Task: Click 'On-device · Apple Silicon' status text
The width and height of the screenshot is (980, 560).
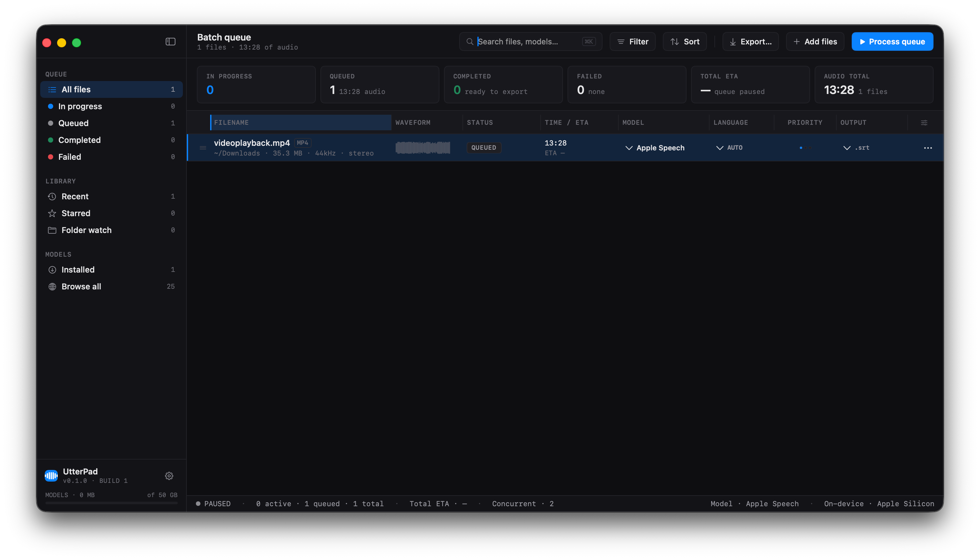Action: 879,504
